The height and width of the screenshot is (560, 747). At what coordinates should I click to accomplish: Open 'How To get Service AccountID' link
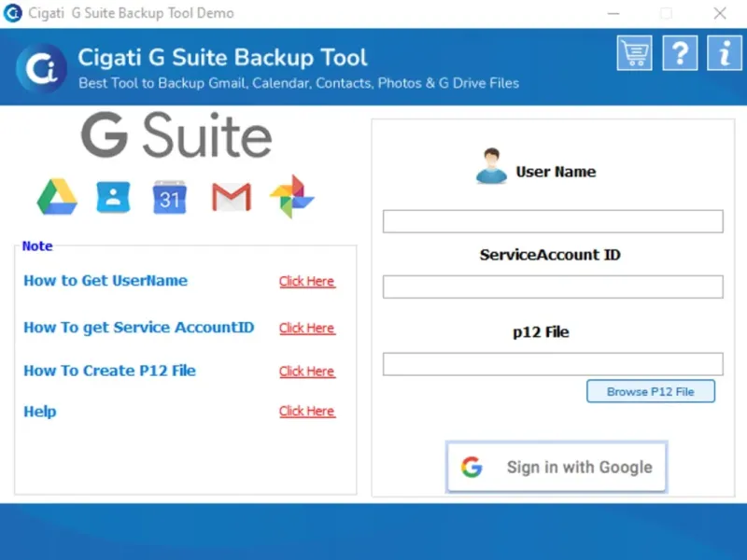[306, 329]
